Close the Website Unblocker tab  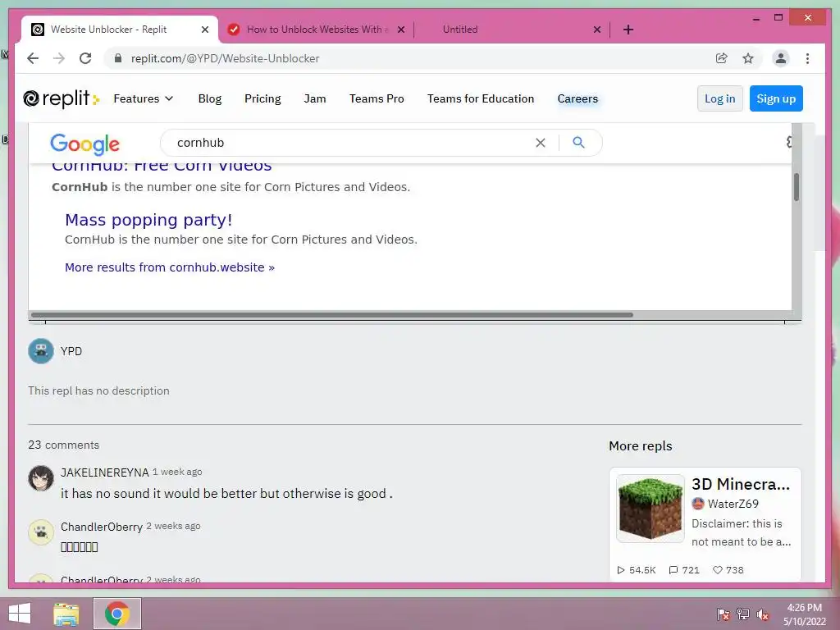[204, 30]
